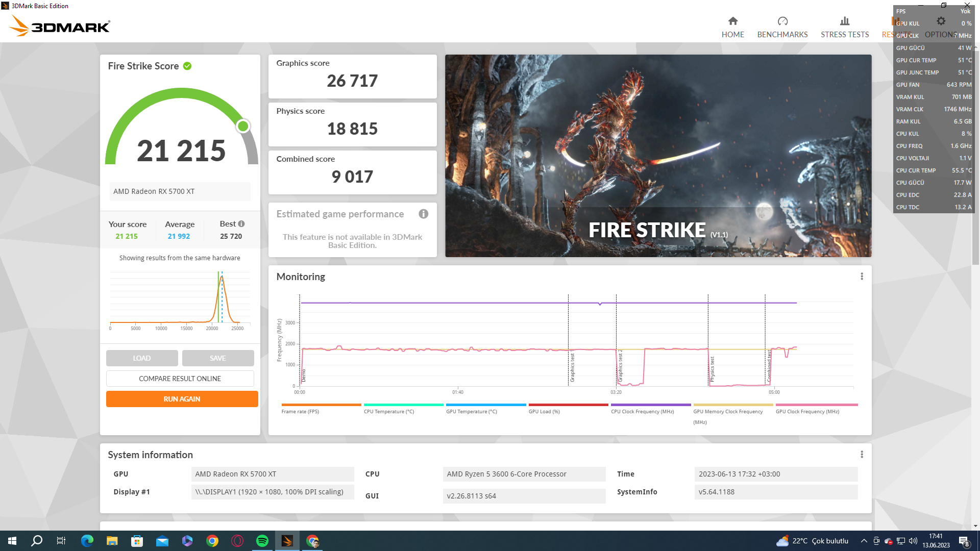Open the weather widget 22°C Çok bulutlu

(812, 541)
